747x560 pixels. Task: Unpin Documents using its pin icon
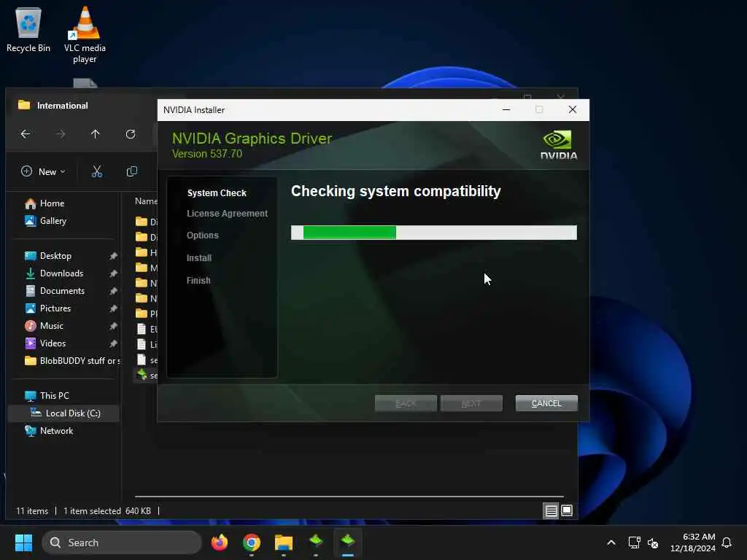pos(113,291)
